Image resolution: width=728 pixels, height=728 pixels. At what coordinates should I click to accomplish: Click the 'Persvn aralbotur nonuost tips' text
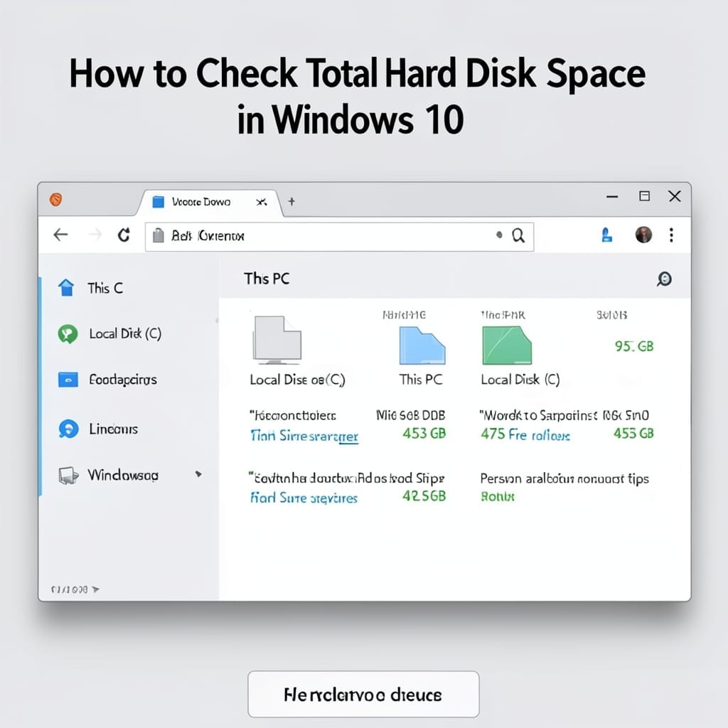(x=564, y=478)
